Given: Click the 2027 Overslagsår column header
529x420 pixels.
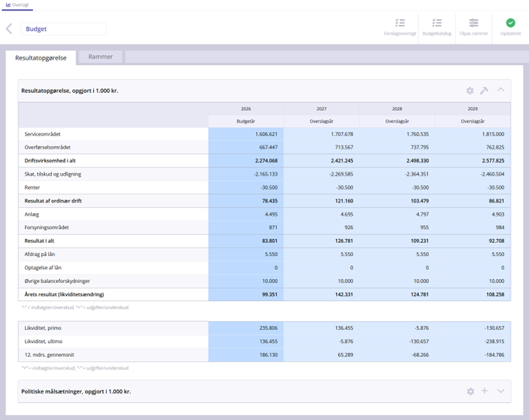Looking at the screenshot, I should click(321, 121).
